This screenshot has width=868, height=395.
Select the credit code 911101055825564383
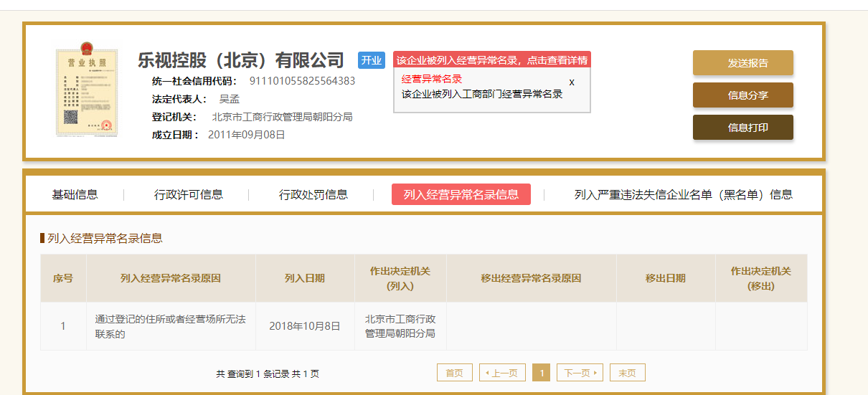pyautogui.click(x=302, y=81)
